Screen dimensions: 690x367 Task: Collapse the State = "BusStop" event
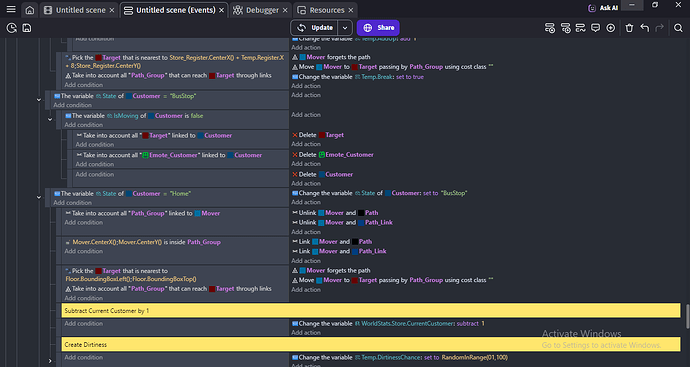point(39,100)
